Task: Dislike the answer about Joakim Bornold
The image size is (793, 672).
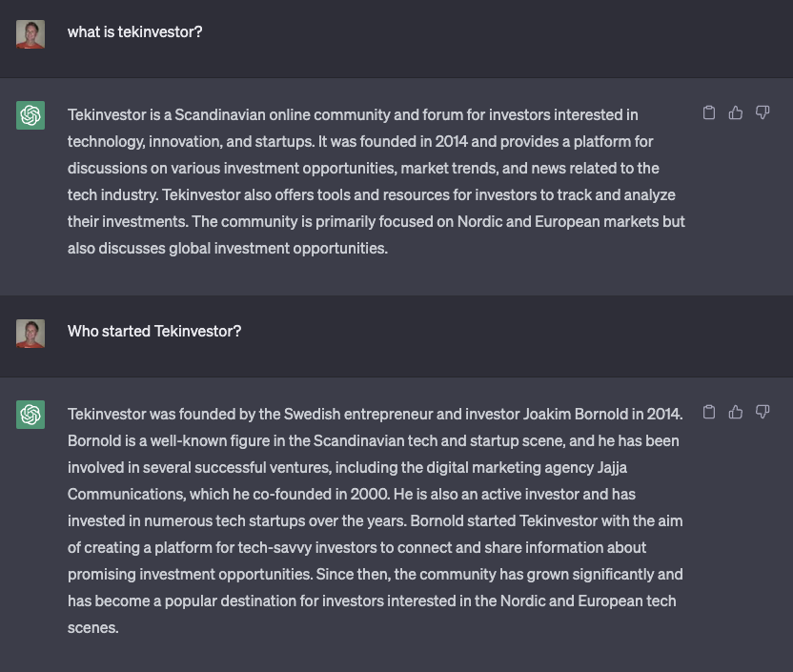Action: click(762, 412)
